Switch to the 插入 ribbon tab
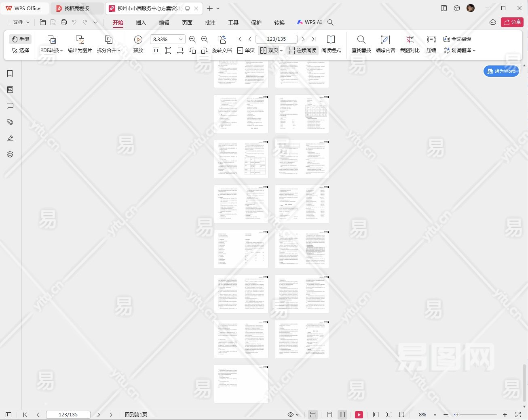 click(x=141, y=23)
